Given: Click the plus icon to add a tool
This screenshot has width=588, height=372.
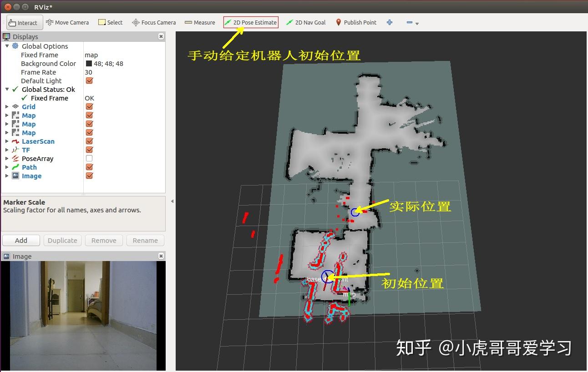Looking at the screenshot, I should pyautogui.click(x=390, y=22).
